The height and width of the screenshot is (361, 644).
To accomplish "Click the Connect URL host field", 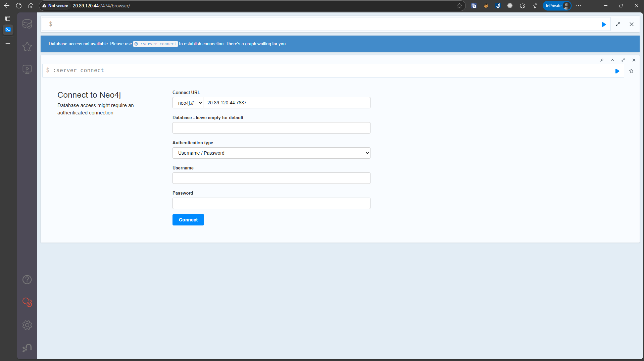I will click(x=287, y=103).
